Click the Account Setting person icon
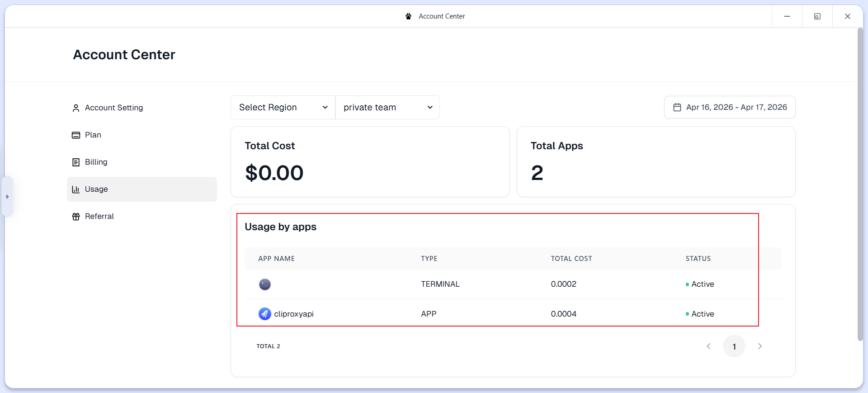The image size is (868, 393). click(76, 108)
